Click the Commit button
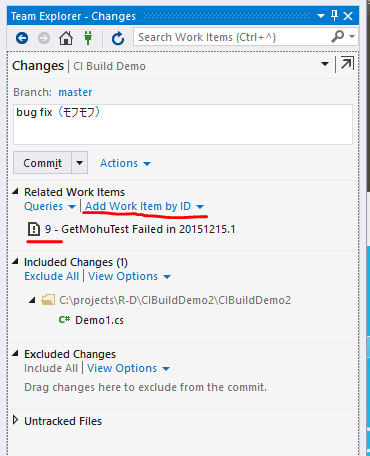Viewport: 370px width, 456px height. (x=42, y=163)
